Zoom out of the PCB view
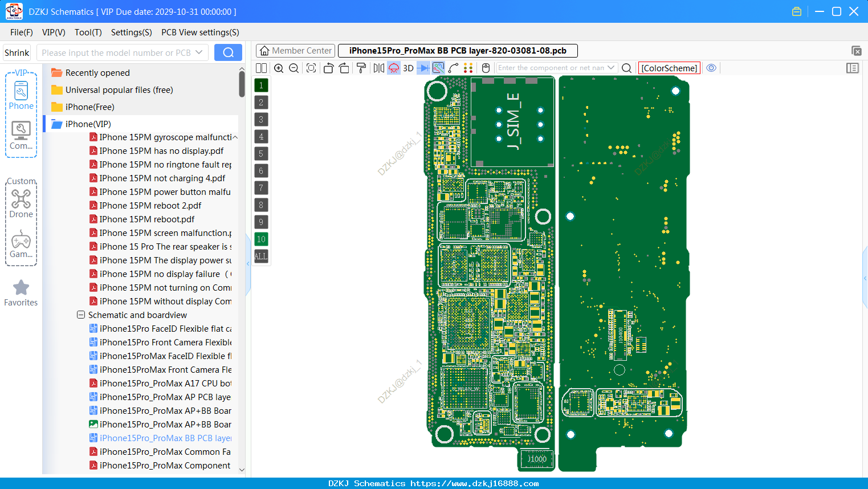This screenshot has height=489, width=868. click(294, 68)
